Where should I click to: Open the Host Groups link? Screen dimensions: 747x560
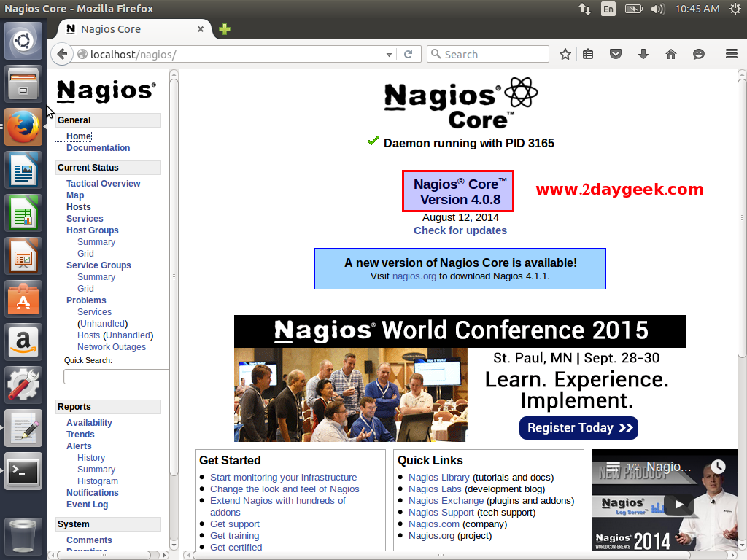(93, 230)
